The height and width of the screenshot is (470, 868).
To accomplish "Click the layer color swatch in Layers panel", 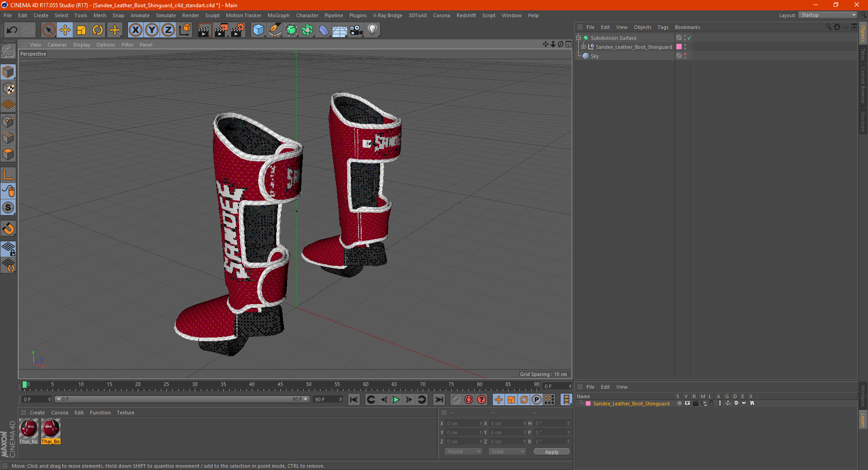I will (588, 404).
